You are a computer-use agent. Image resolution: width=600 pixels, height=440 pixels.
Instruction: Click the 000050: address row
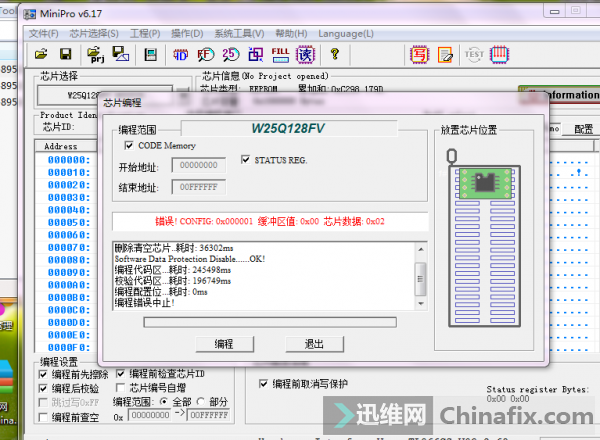(x=68, y=222)
